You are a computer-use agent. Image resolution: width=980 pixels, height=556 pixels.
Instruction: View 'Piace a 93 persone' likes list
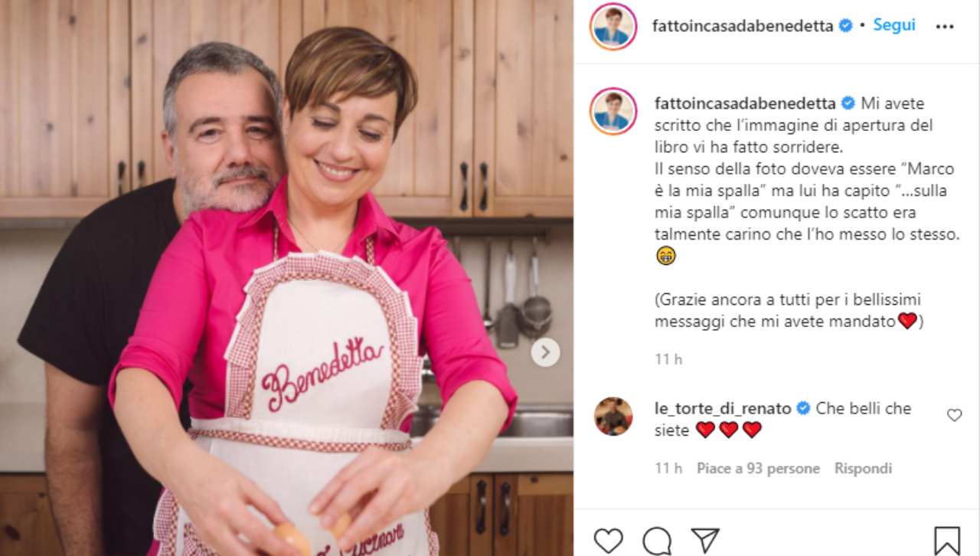pyautogui.click(x=758, y=469)
